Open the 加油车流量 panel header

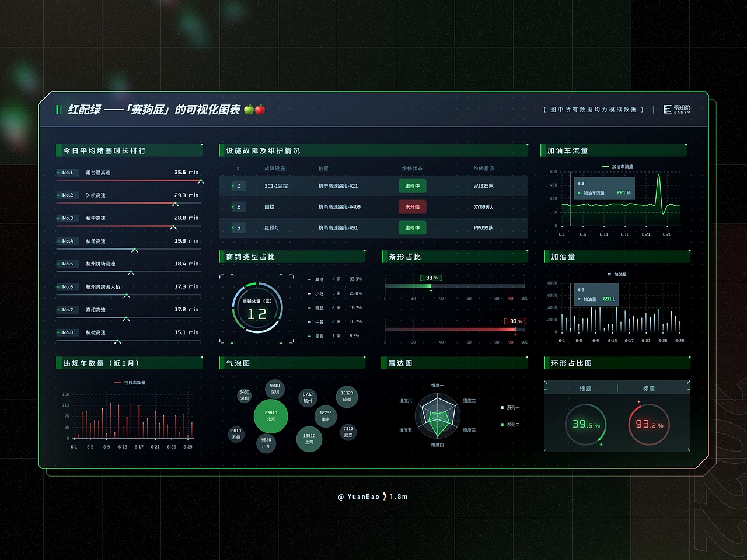(x=613, y=150)
